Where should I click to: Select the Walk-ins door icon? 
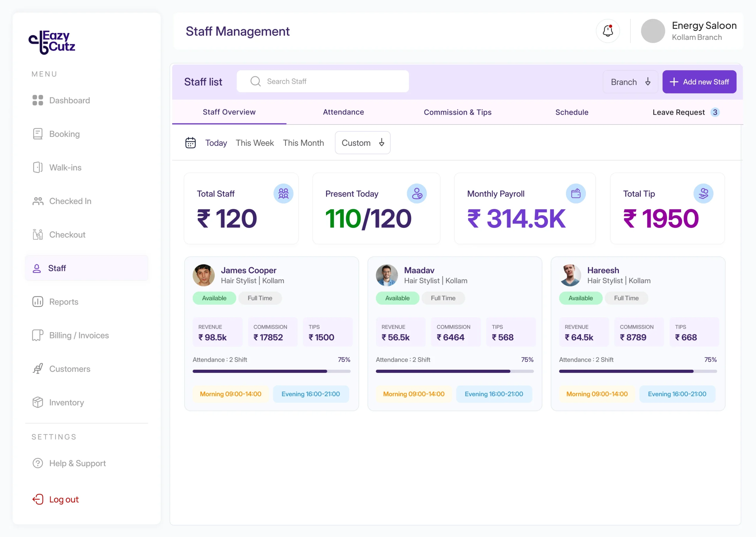pyautogui.click(x=38, y=167)
